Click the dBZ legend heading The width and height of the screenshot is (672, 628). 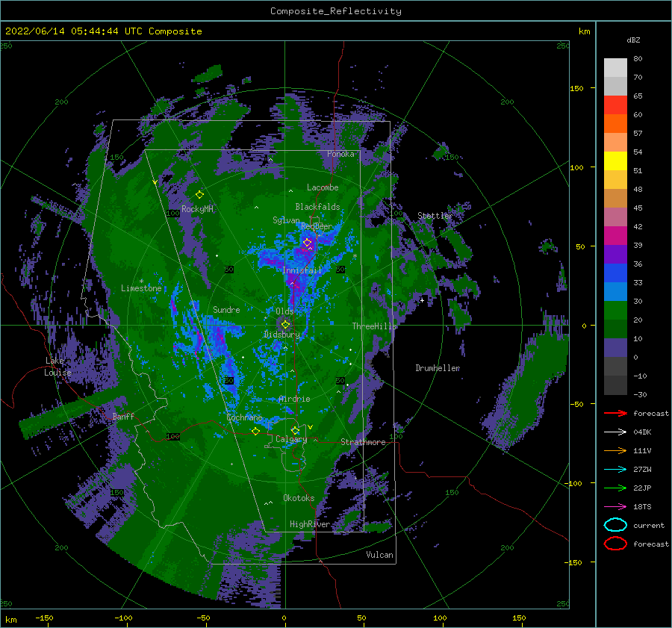coord(633,40)
